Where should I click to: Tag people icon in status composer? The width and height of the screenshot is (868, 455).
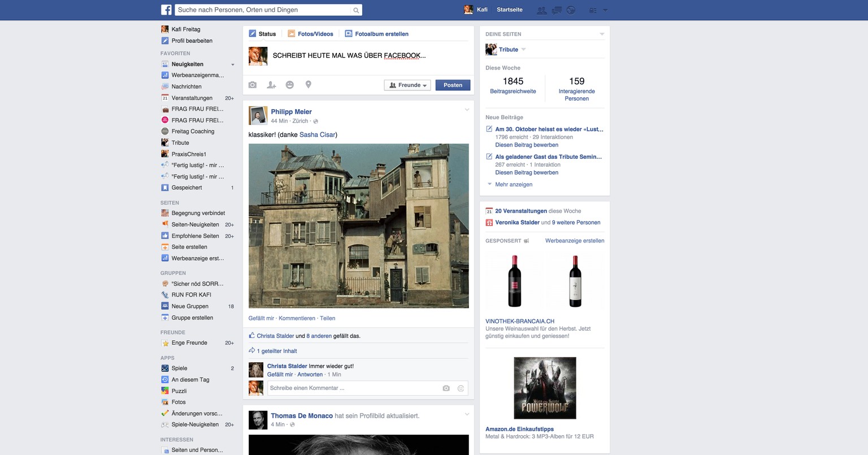(271, 85)
